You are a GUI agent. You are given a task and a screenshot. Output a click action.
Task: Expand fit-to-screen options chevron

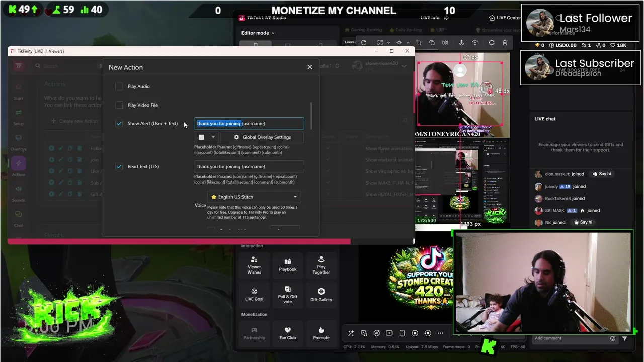(388, 43)
